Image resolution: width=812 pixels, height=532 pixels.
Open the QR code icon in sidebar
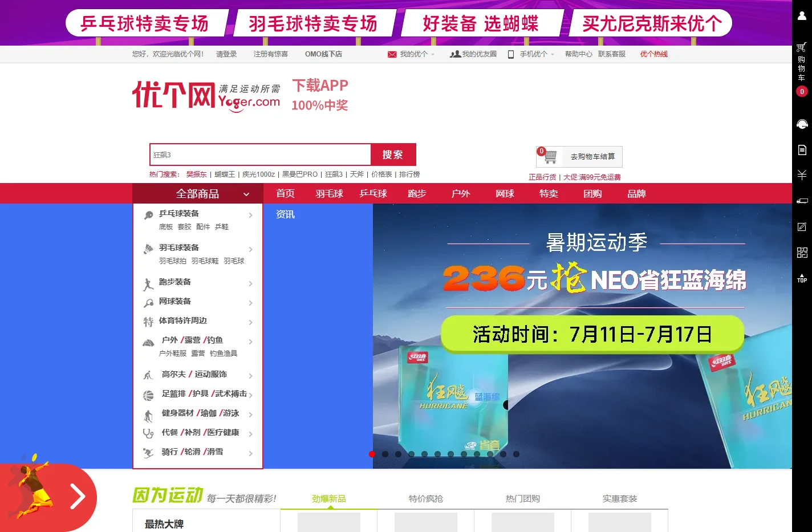(802, 253)
